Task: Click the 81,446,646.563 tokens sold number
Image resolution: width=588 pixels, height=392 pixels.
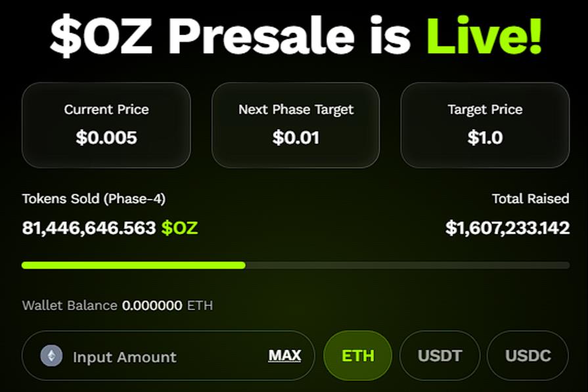Action: point(89,228)
